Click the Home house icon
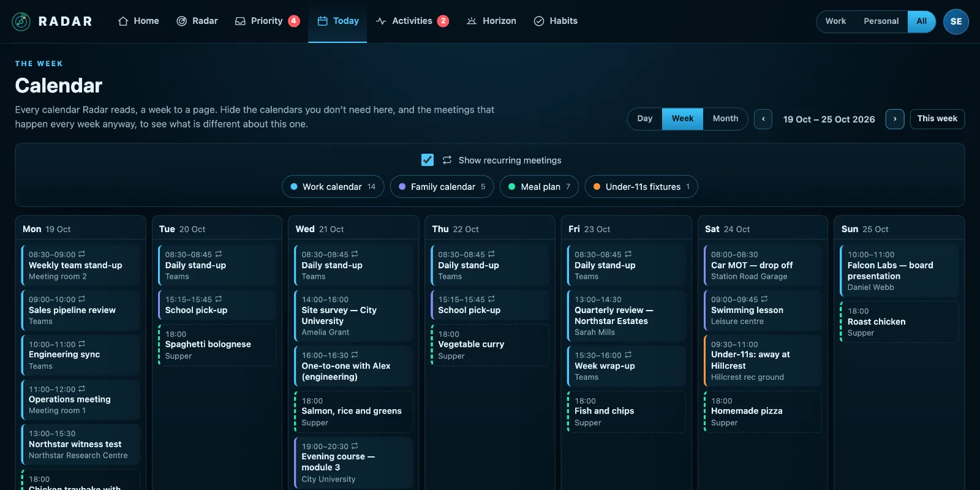Screen dimensions: 980x490 (123, 21)
